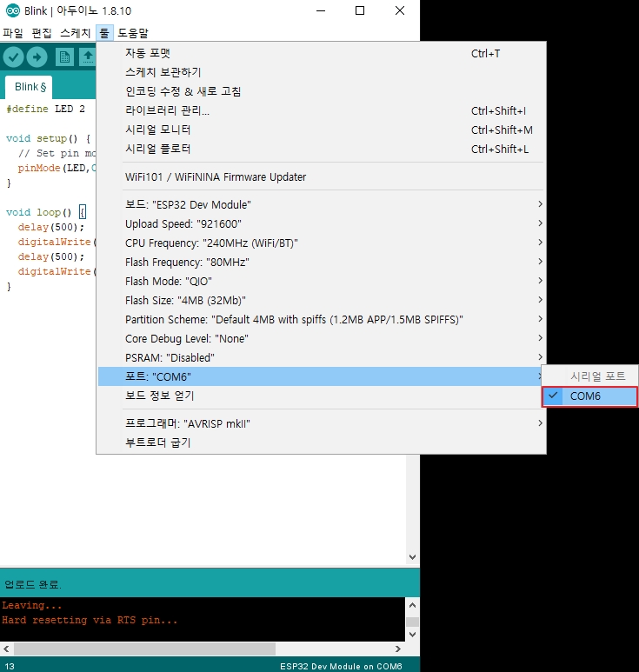Click the console scrollbar up arrow
This screenshot has height=672, width=639.
click(412, 605)
